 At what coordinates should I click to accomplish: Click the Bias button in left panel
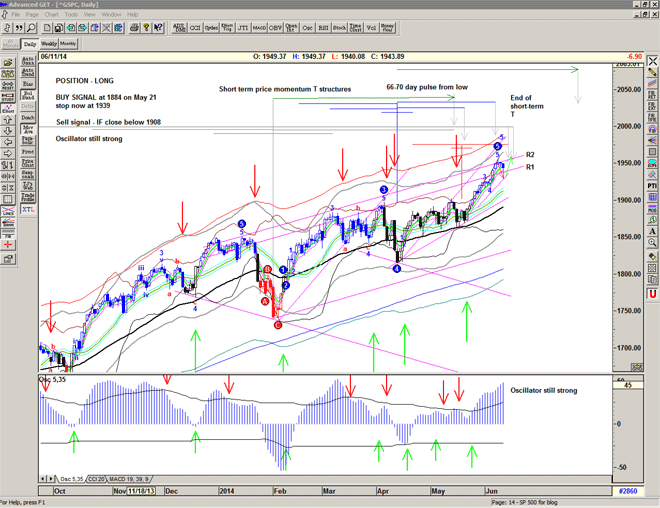pos(28,79)
